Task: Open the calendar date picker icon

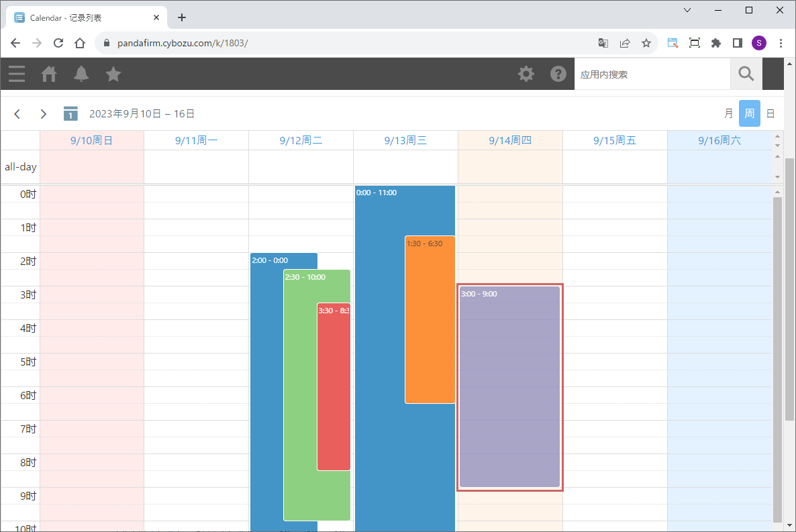Action: click(70, 114)
